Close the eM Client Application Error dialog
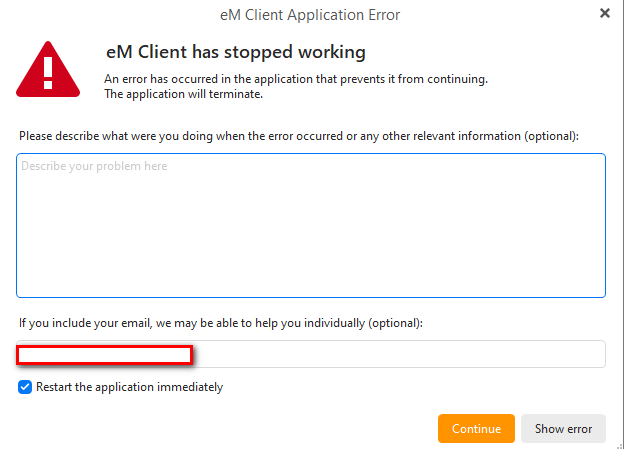This screenshot has height=449, width=624. (x=604, y=14)
